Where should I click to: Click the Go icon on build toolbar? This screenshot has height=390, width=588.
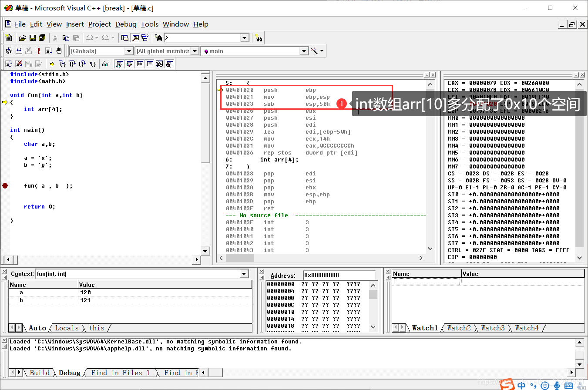pos(49,51)
